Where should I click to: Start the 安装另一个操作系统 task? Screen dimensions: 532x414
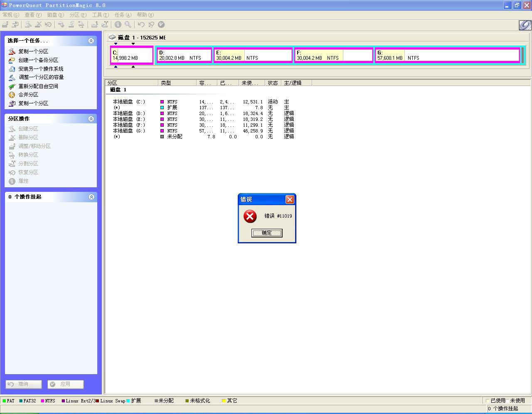(41, 69)
